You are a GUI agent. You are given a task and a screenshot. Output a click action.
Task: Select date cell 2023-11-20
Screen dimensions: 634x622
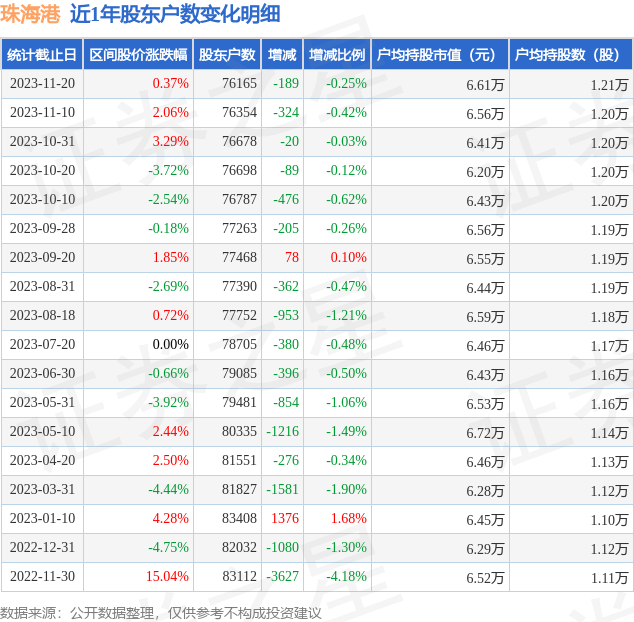[42, 83]
